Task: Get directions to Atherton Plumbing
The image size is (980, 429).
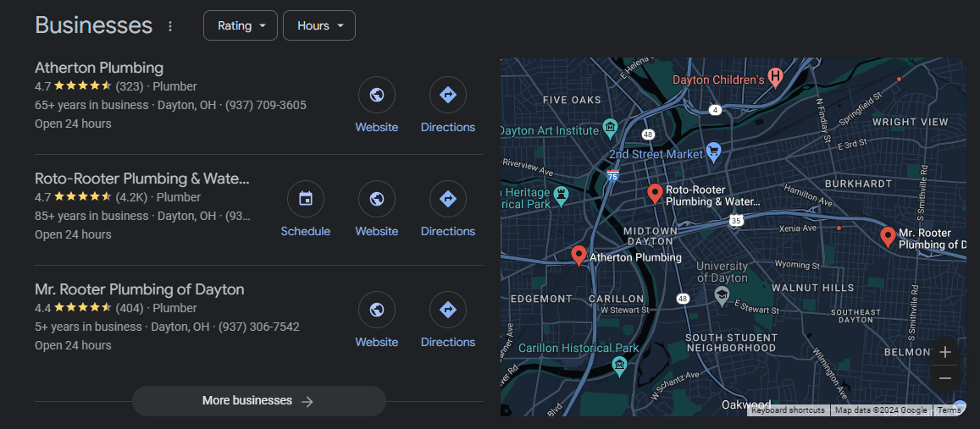Action: [x=447, y=95]
